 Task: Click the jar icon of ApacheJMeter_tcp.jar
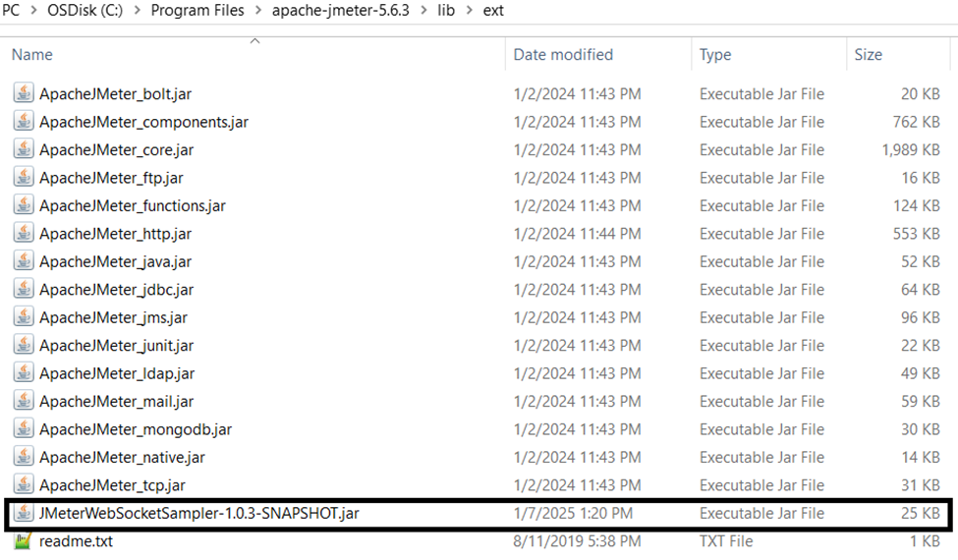coord(24,485)
